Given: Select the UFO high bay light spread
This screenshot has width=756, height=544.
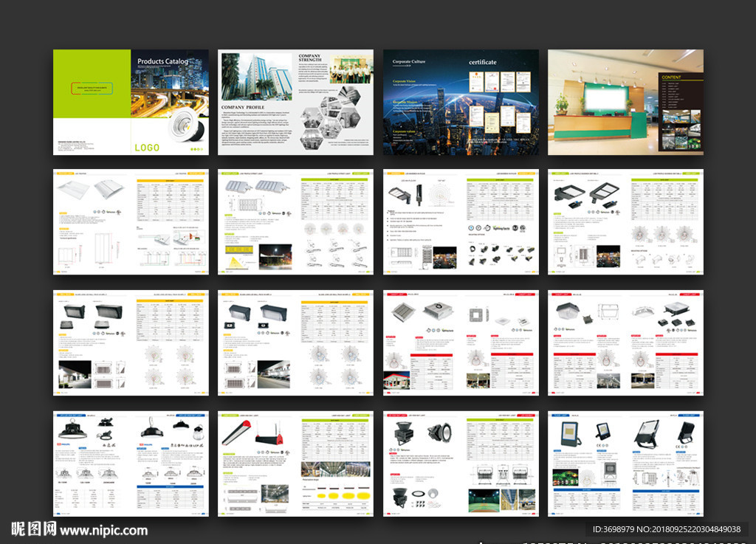Looking at the screenshot, I should point(131,464).
